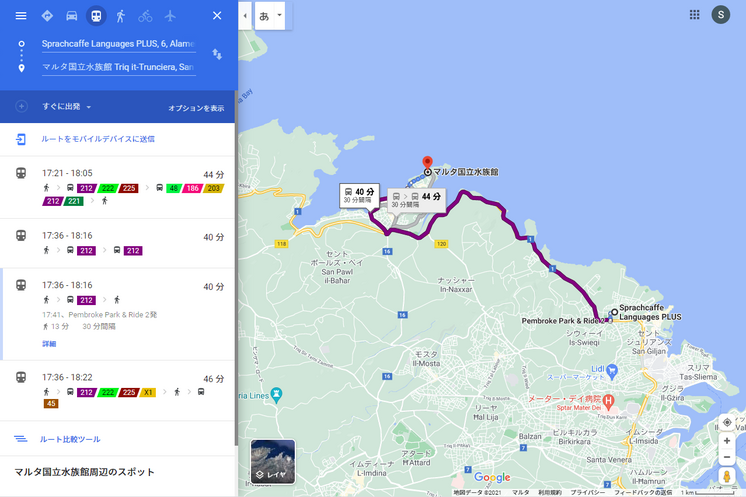Send route to mobile device link
Screen dimensions: 746x497
98,139
